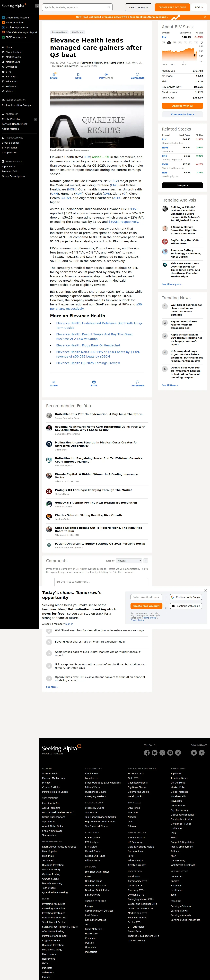Click the ELV price chart
Viewport: 210px width, 980px height.
coord(180,54)
